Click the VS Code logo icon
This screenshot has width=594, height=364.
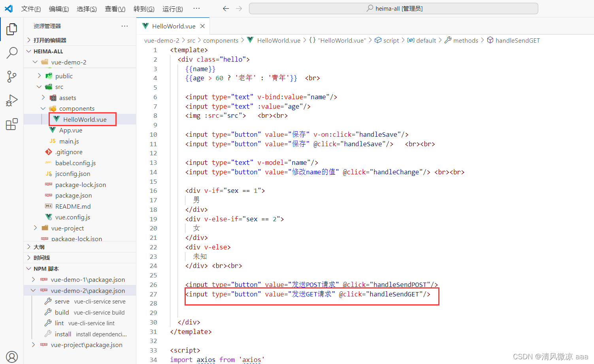(9, 8)
